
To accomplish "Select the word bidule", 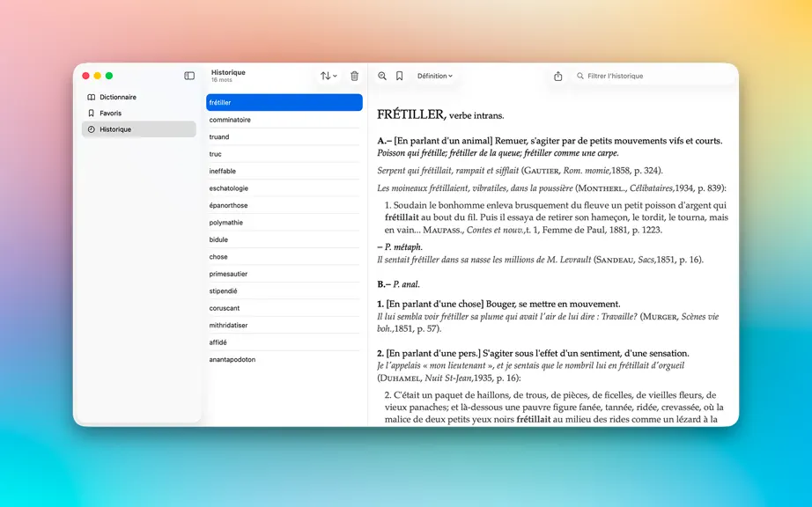I will [284, 239].
